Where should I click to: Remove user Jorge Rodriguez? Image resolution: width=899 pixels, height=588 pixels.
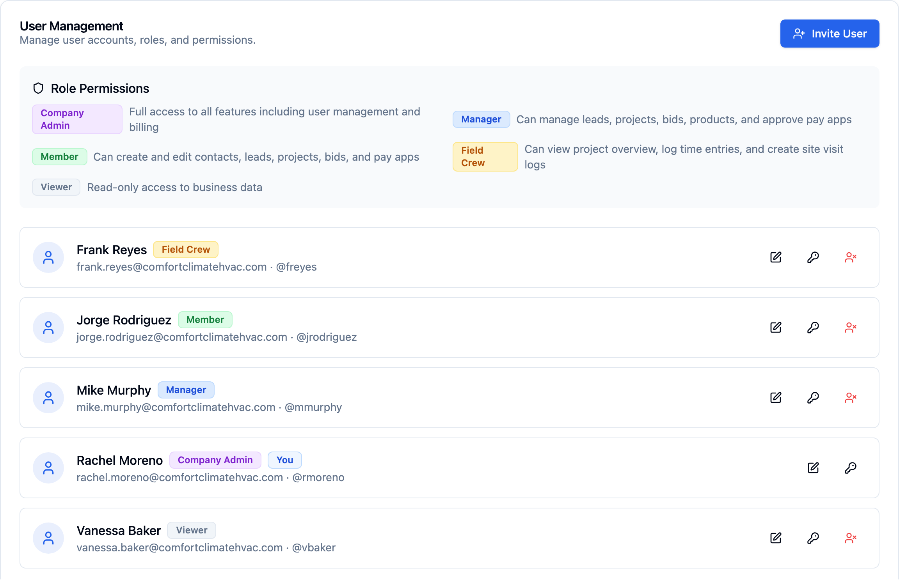(x=851, y=328)
